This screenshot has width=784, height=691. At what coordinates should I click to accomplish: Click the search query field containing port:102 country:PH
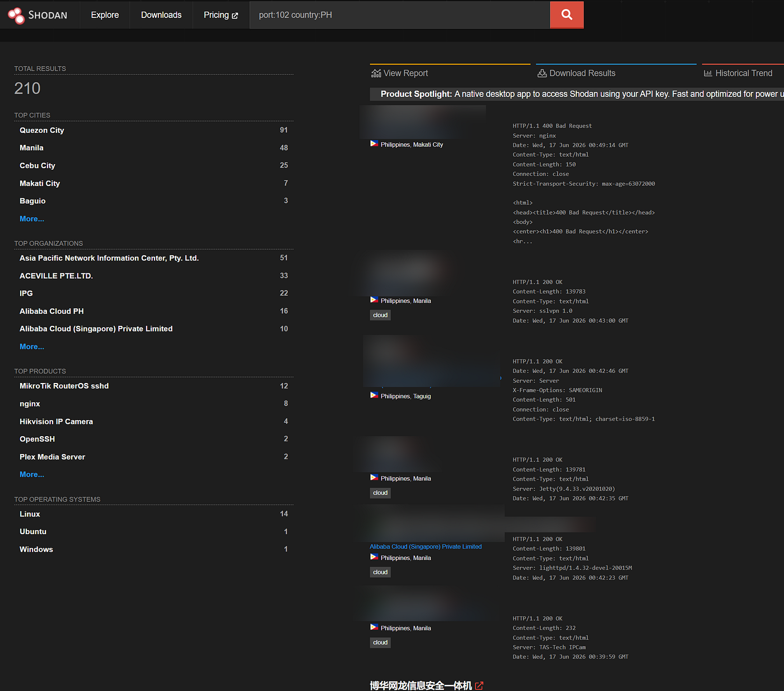400,15
